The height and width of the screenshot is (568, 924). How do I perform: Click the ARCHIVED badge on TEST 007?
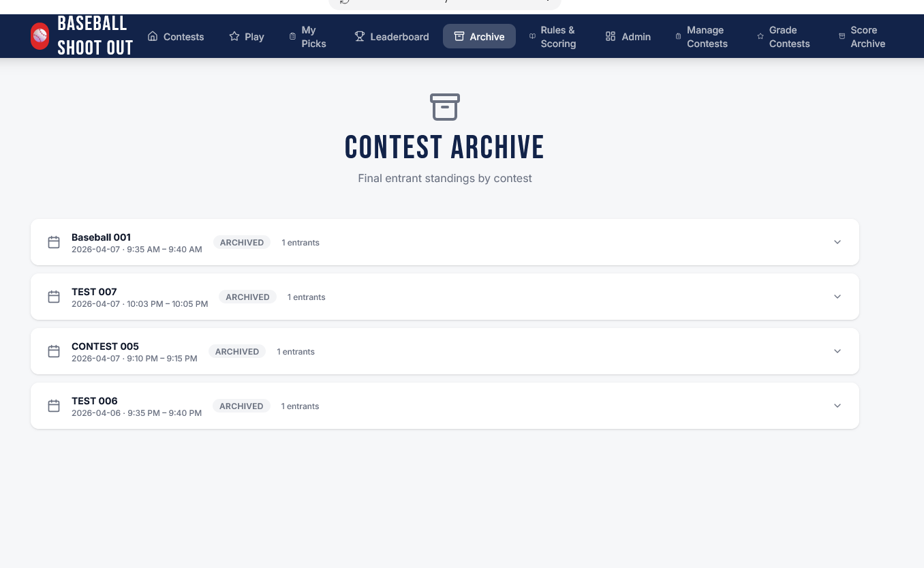(247, 297)
